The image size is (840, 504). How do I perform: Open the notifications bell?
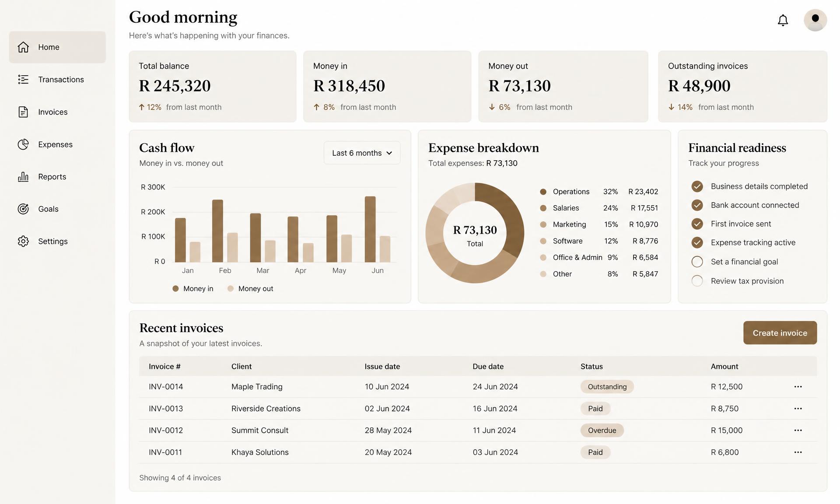point(783,20)
